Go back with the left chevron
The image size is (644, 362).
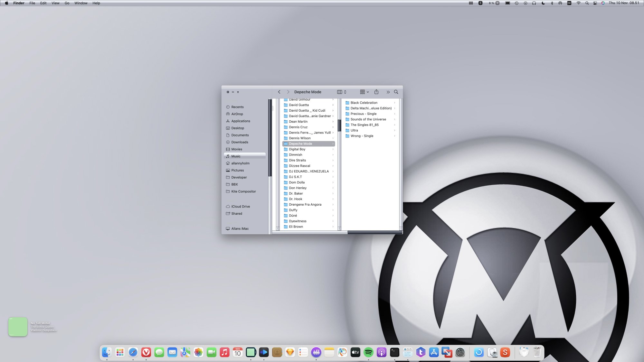point(279,92)
